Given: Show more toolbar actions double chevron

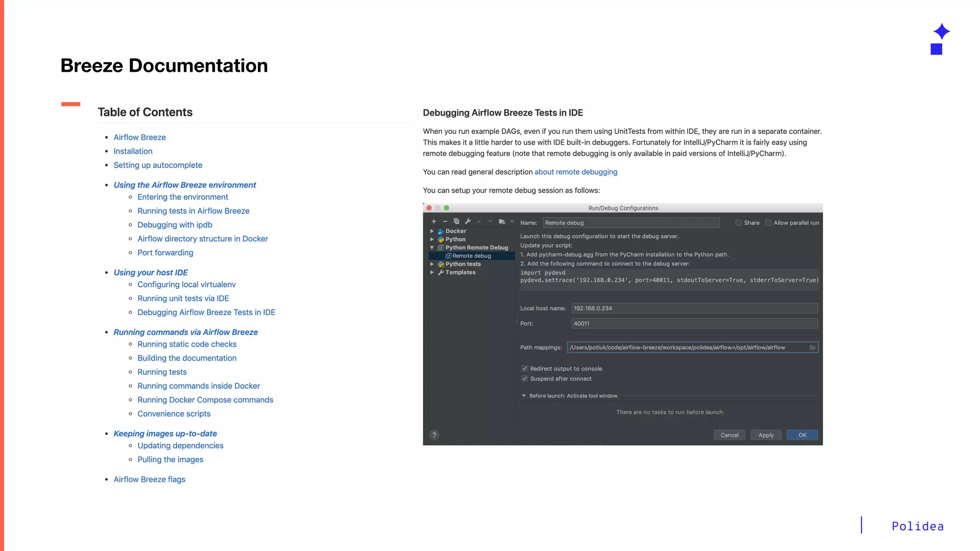Looking at the screenshot, I should tap(512, 221).
